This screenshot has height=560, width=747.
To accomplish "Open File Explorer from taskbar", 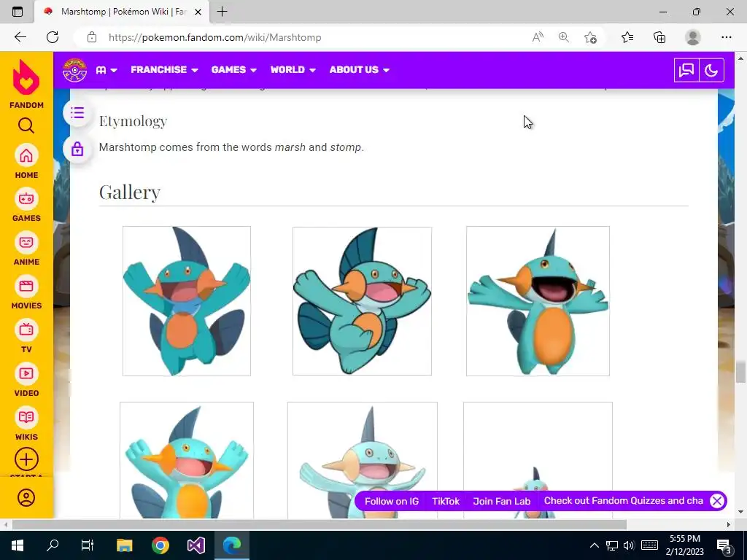I will (124, 545).
